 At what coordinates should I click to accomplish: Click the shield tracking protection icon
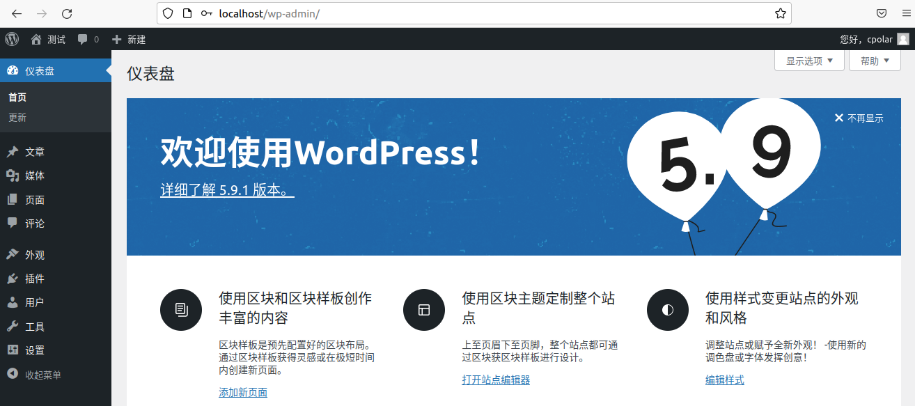[168, 13]
